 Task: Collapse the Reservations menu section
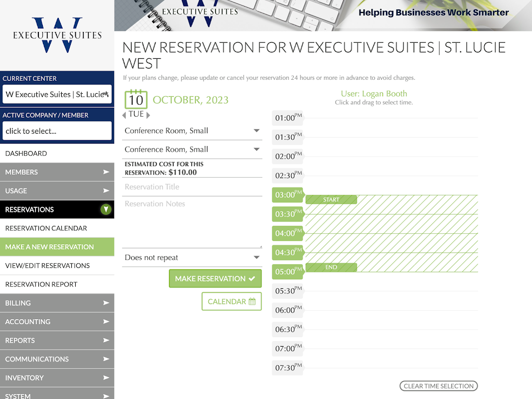[57, 209]
